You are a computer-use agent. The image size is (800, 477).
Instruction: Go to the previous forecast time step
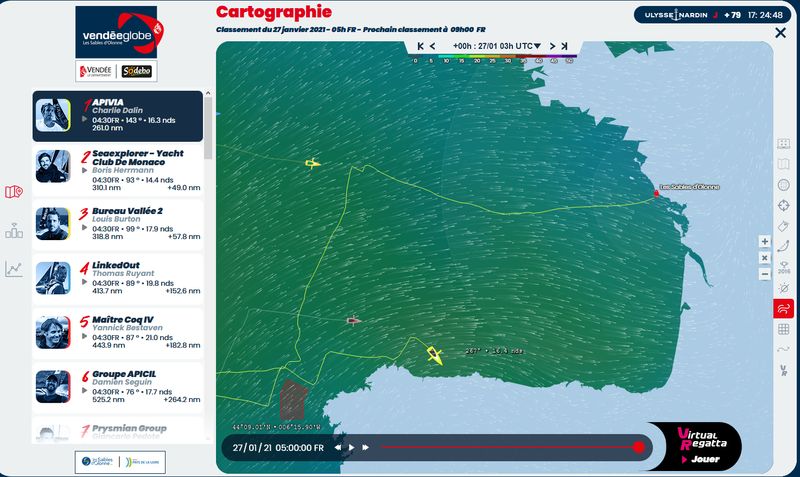click(x=432, y=46)
